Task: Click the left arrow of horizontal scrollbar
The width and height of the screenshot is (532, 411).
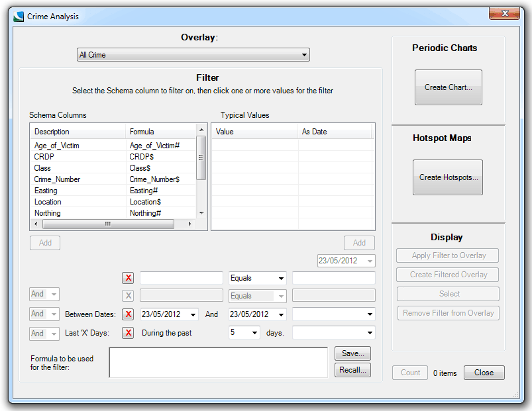Action: [x=36, y=224]
